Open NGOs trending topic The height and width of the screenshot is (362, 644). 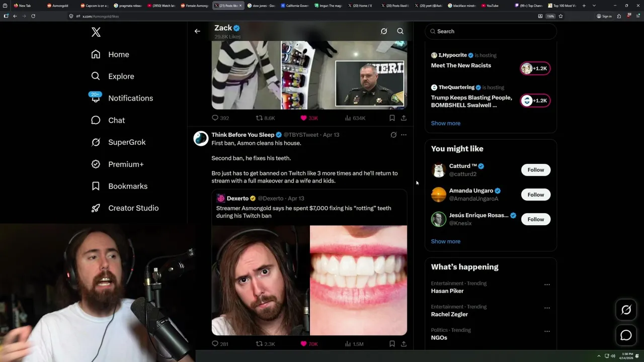(439, 337)
